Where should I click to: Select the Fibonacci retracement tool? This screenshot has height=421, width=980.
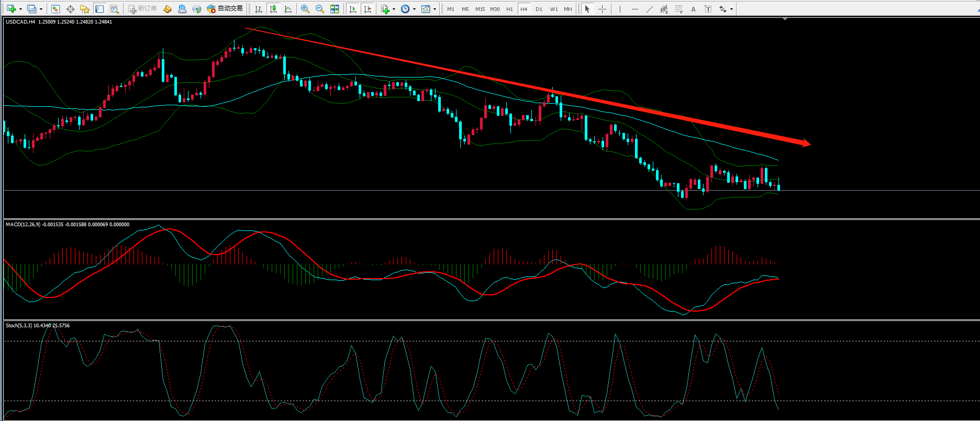pos(679,9)
